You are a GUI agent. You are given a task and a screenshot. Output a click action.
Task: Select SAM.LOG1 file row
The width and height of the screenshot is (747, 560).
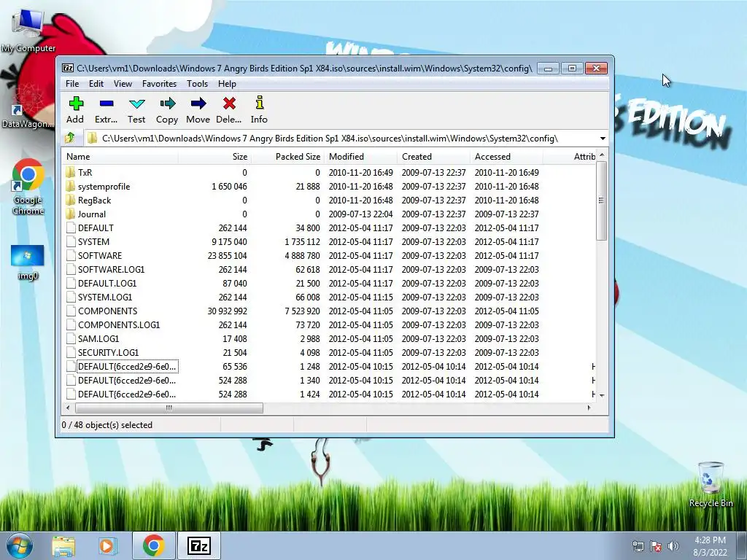(x=329, y=338)
